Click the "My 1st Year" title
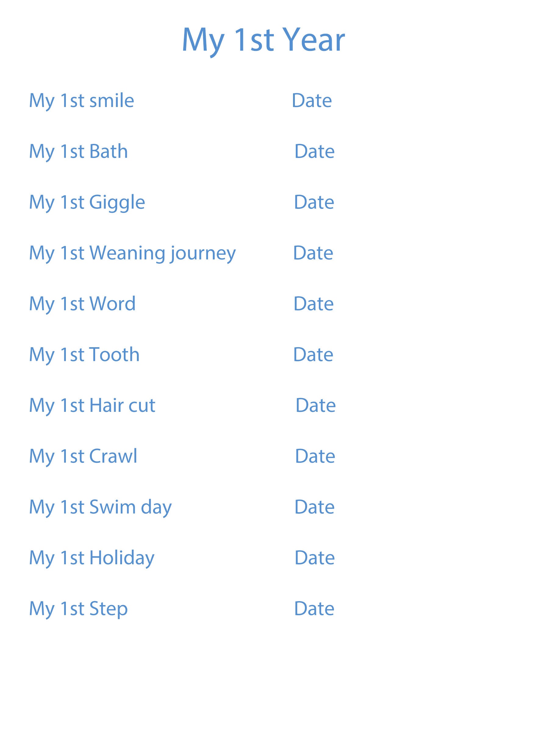 [x=263, y=40]
